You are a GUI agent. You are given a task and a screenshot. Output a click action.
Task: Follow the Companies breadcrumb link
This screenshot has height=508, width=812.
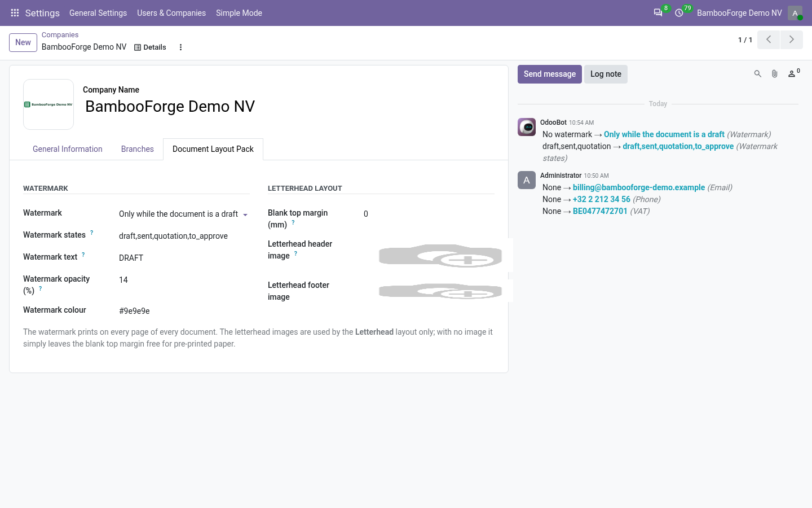[60, 35]
